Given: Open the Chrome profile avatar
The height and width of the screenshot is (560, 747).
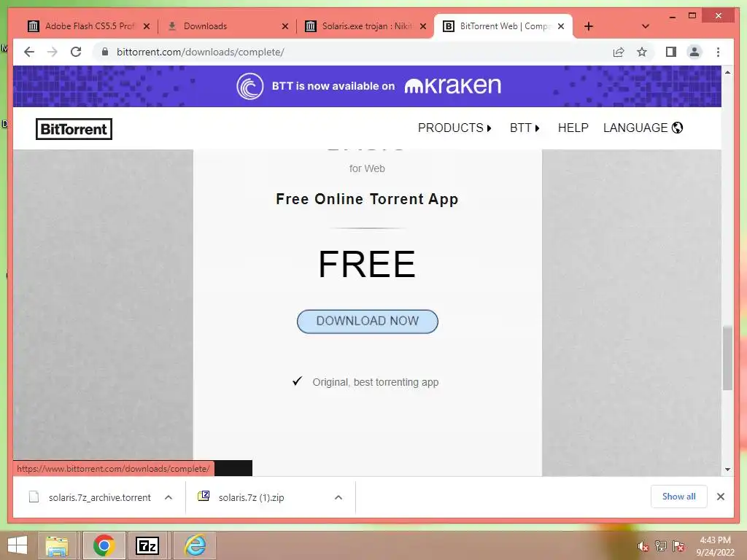Looking at the screenshot, I should (x=694, y=52).
